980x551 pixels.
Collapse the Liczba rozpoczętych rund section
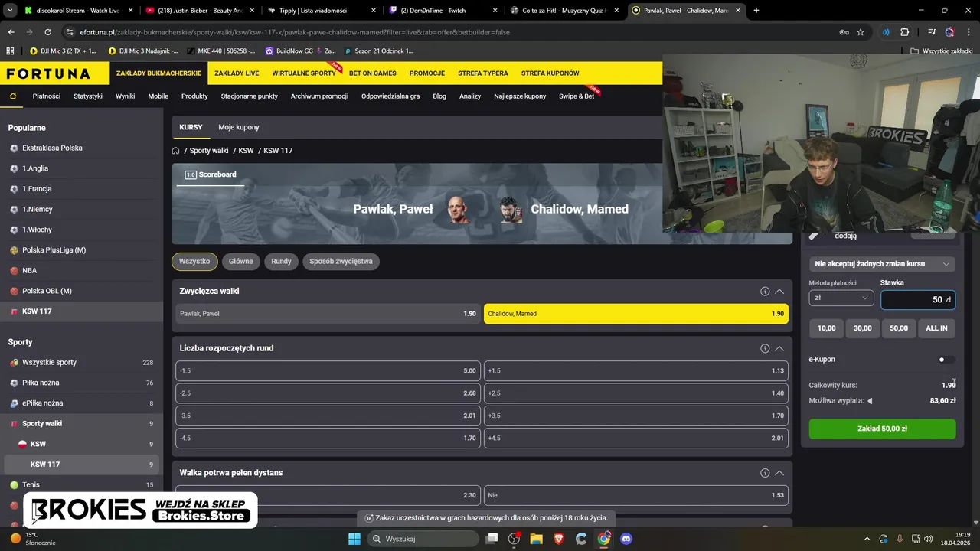(779, 348)
